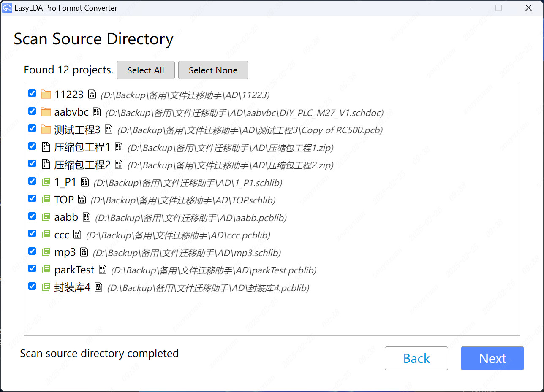The height and width of the screenshot is (392, 544).
Task: Click the Found 12 projects label
Action: pyautogui.click(x=68, y=70)
